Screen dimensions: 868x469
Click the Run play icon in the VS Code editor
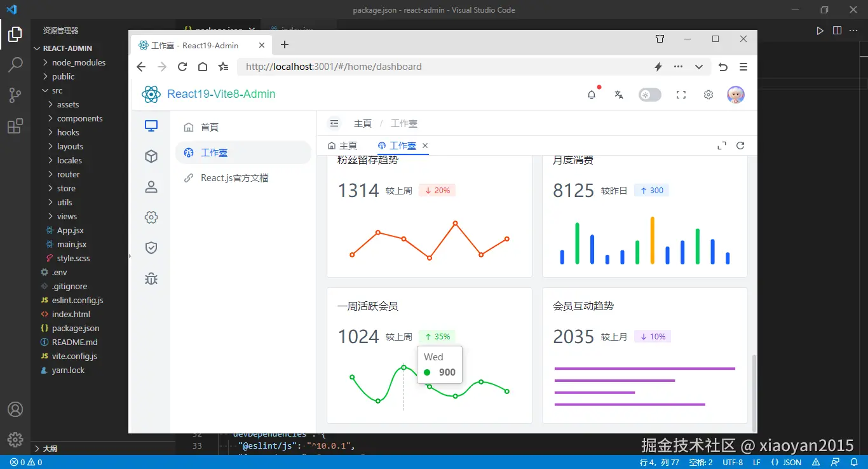(x=820, y=31)
